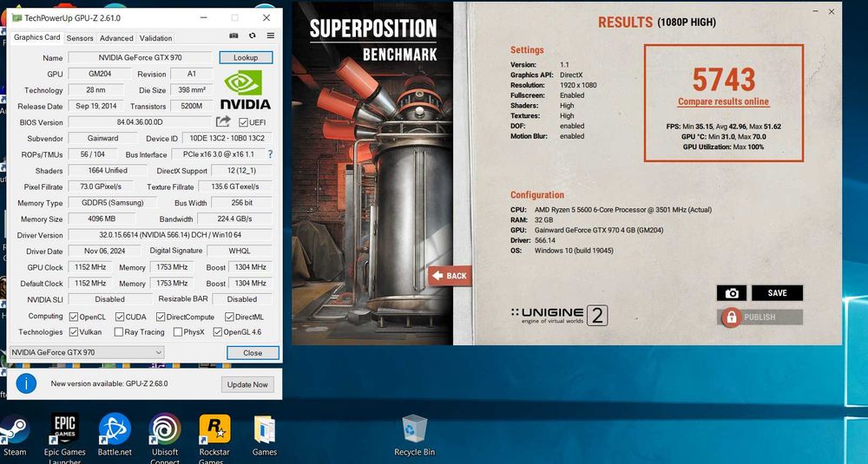Click the GPU name field
868x464 pixels.
point(140,57)
